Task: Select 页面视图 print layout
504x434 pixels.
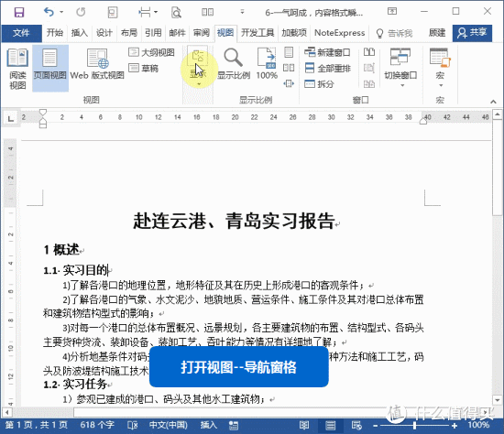Action: click(x=50, y=69)
